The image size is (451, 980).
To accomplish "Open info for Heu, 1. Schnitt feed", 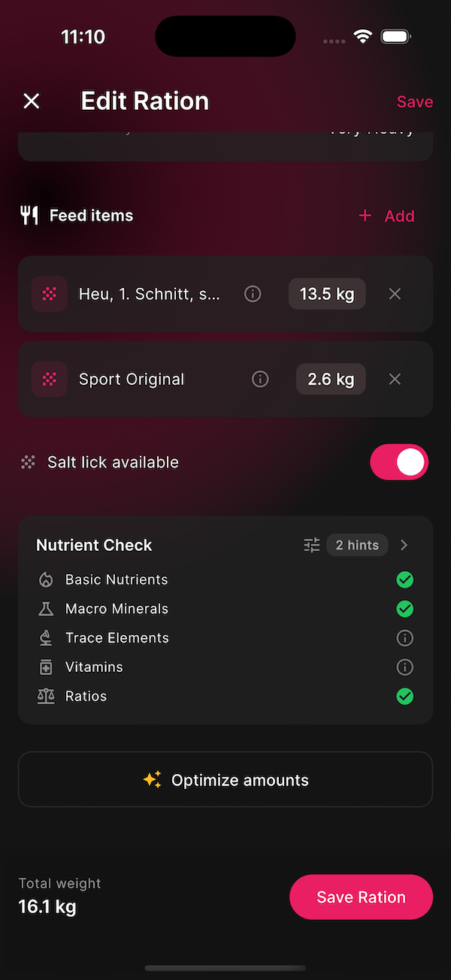I will click(253, 294).
